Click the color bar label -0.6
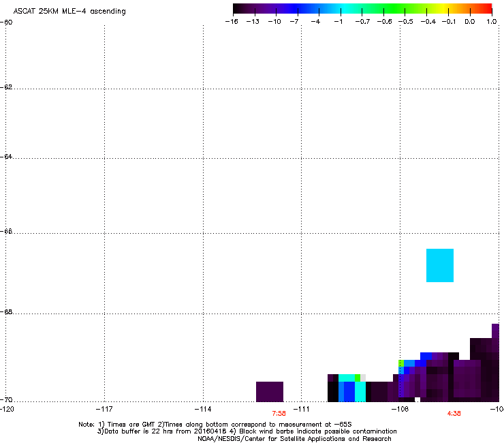The image size is (504, 443). click(x=384, y=22)
